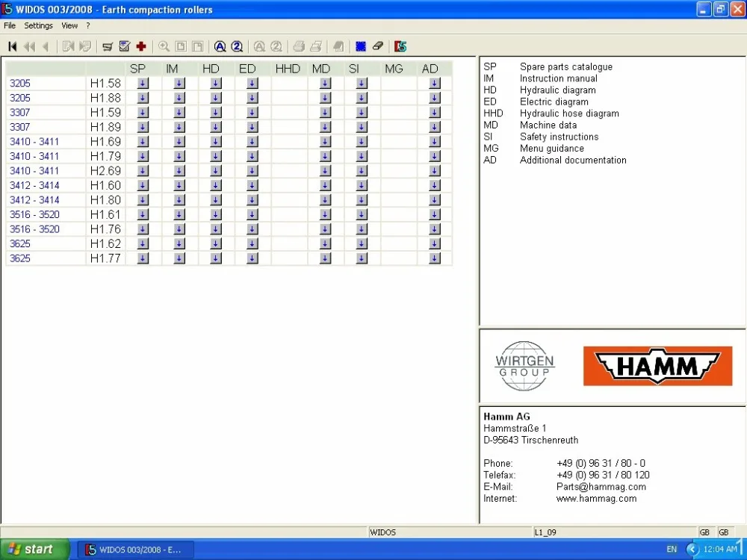Select model 3410 - 3411 in row H2.69
Viewport: 747px width, 560px height.
(x=34, y=171)
